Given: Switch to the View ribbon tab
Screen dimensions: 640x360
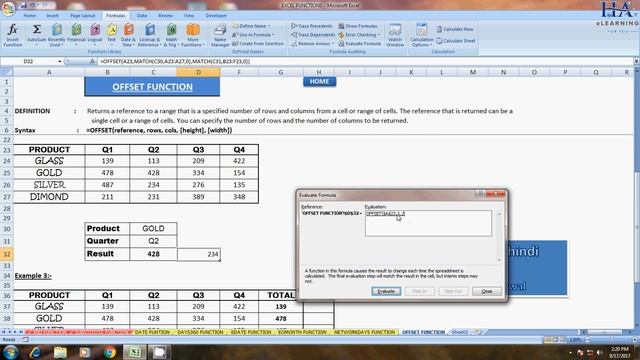Looking at the screenshot, I should (189, 16).
